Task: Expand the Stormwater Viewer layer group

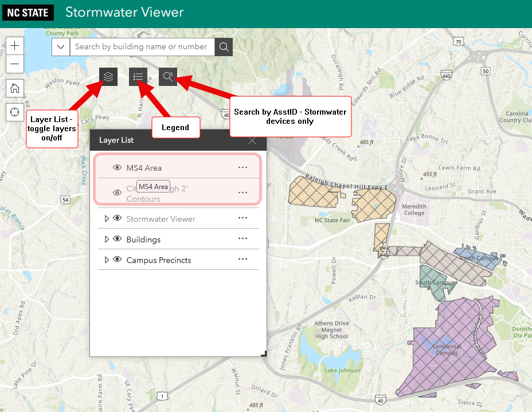Action: coord(107,219)
